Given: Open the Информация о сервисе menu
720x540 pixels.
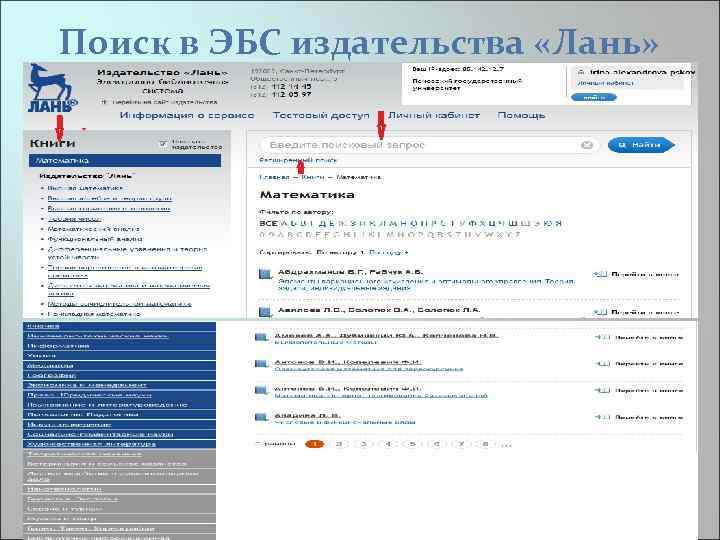Looking at the screenshot, I should click(187, 115).
